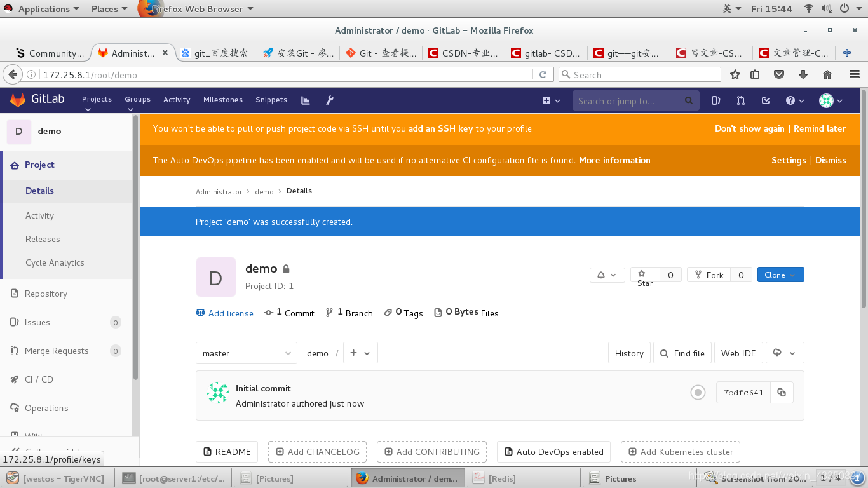Open the admin area wrench icon
This screenshot has height=488, width=868.
330,100
